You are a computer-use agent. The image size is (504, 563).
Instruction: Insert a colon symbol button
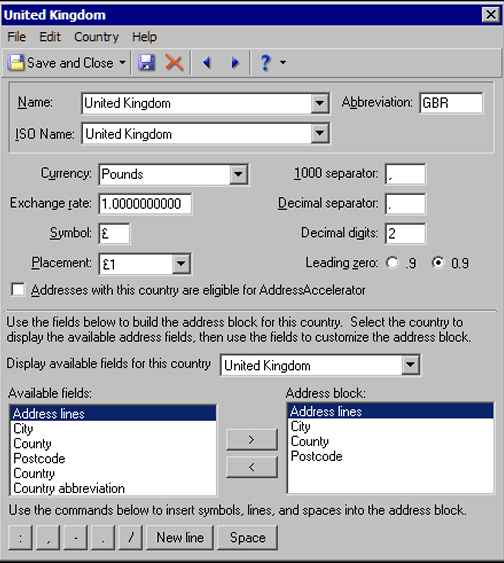pyautogui.click(x=20, y=538)
